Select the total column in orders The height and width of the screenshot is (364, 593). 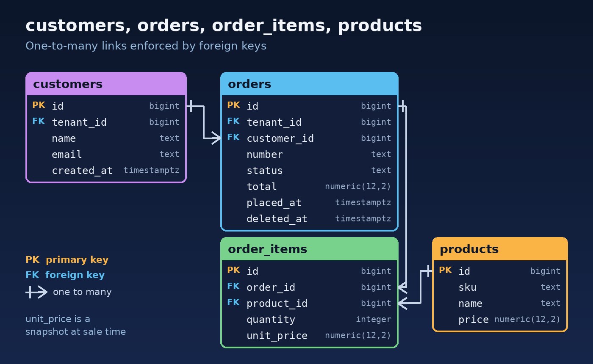[x=309, y=186]
